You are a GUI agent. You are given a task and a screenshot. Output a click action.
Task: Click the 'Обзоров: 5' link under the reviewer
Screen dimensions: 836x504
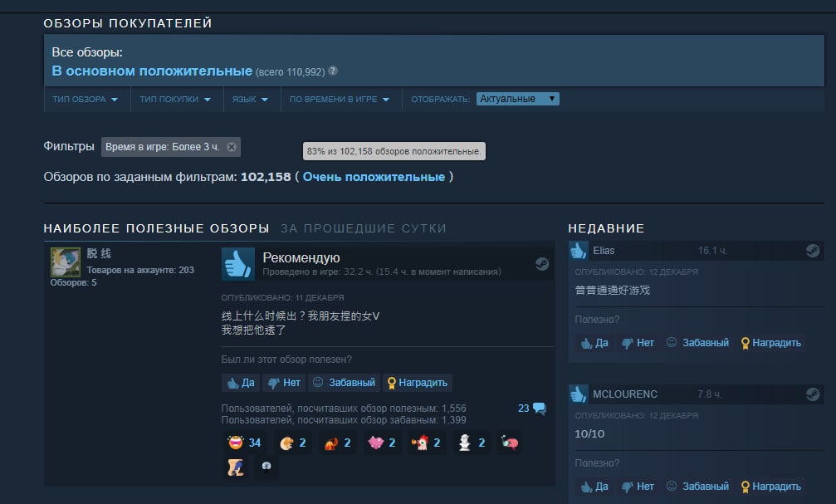[74, 282]
